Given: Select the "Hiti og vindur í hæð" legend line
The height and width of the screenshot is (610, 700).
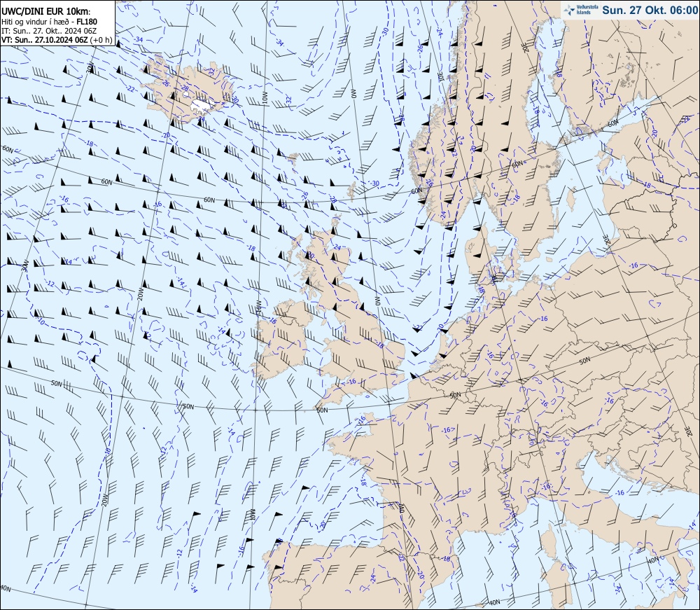Looking at the screenshot, I should pos(35,22).
